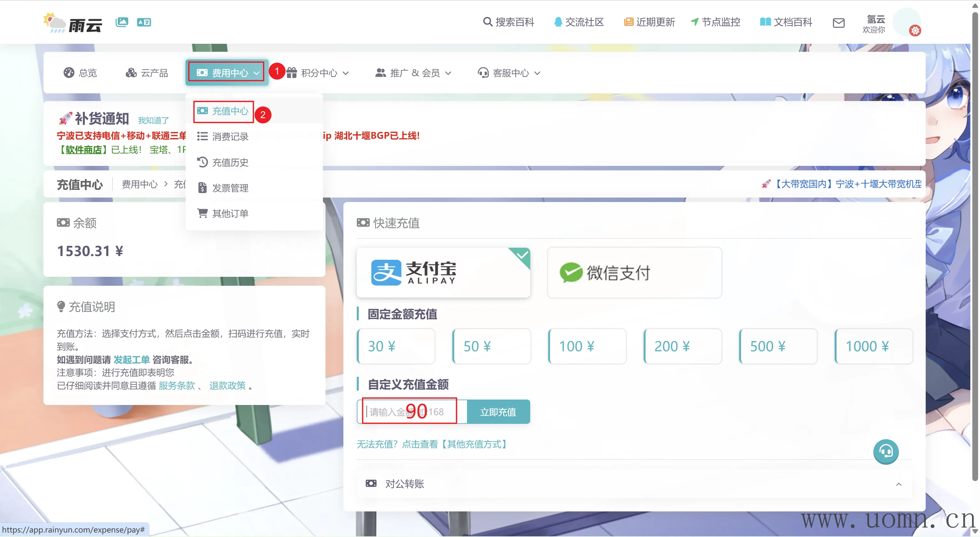Click the 雨云 logo
This screenshot has width=980, height=537.
73,23
